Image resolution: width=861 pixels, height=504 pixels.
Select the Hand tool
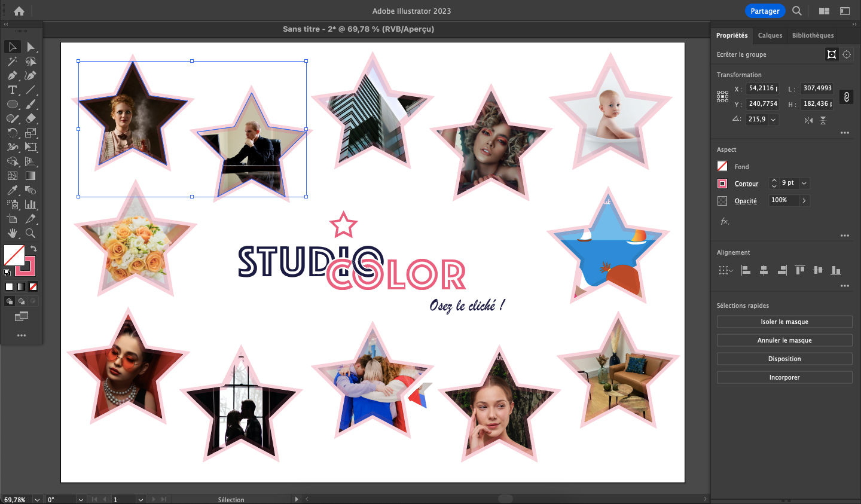coord(12,233)
